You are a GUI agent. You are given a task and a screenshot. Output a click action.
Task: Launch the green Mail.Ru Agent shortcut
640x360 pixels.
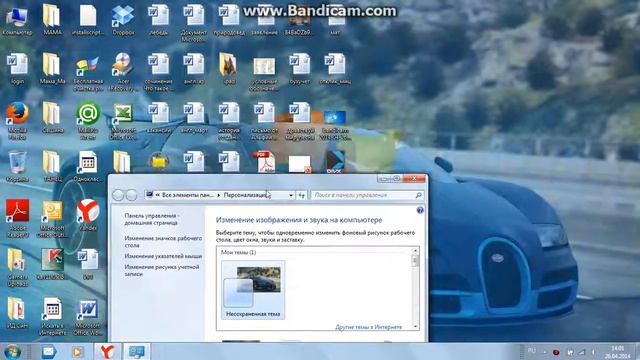click(88, 121)
